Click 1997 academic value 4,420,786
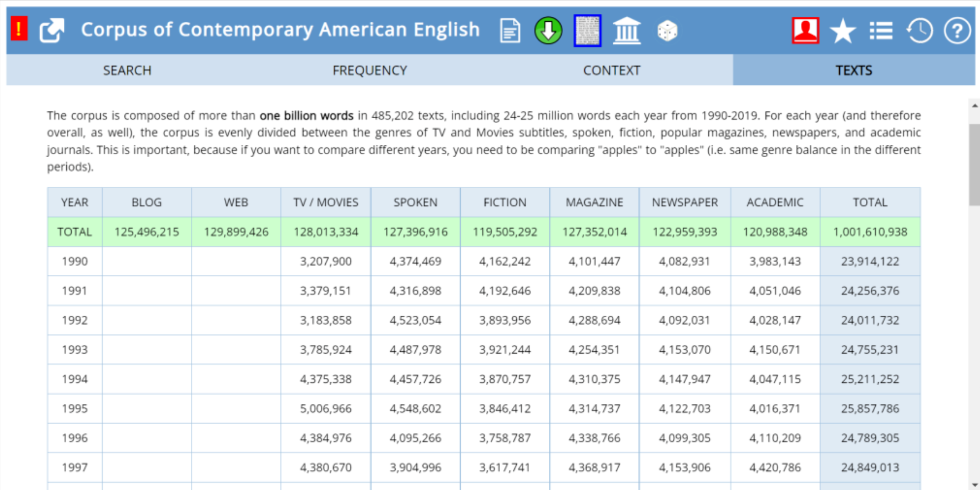Image resolution: width=980 pixels, height=490 pixels. click(775, 468)
